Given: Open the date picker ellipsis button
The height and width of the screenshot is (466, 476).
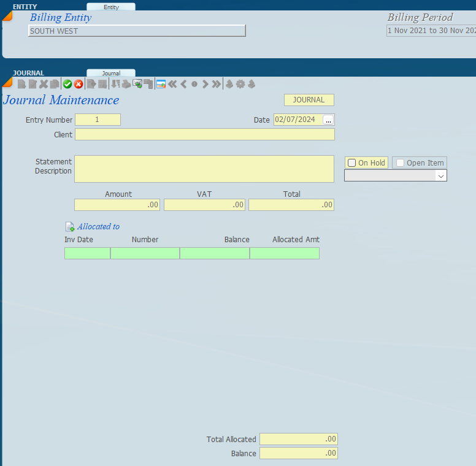Looking at the screenshot, I should coord(328,120).
